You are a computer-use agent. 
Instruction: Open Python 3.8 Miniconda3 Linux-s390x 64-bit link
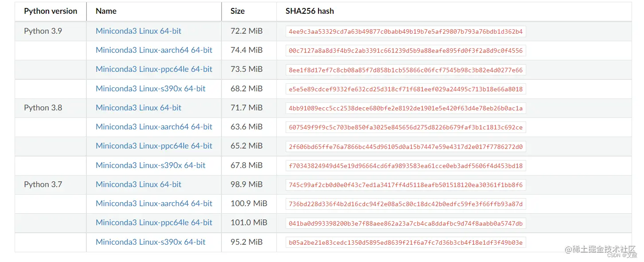pyautogui.click(x=151, y=165)
